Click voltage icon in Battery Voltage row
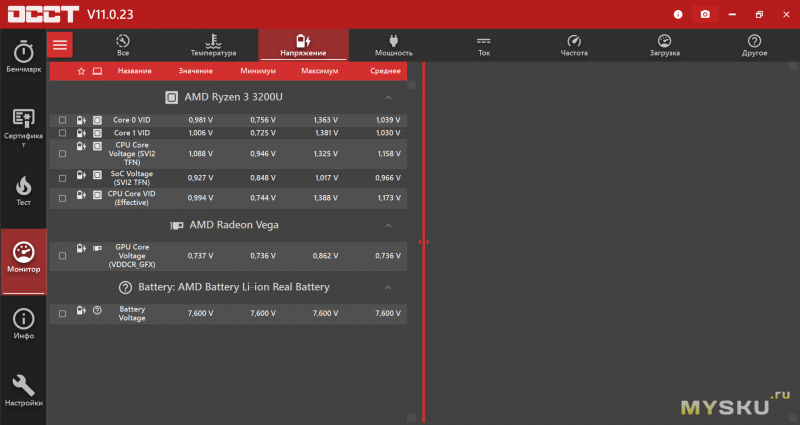Viewport: 800px width, 425px height. click(x=81, y=310)
